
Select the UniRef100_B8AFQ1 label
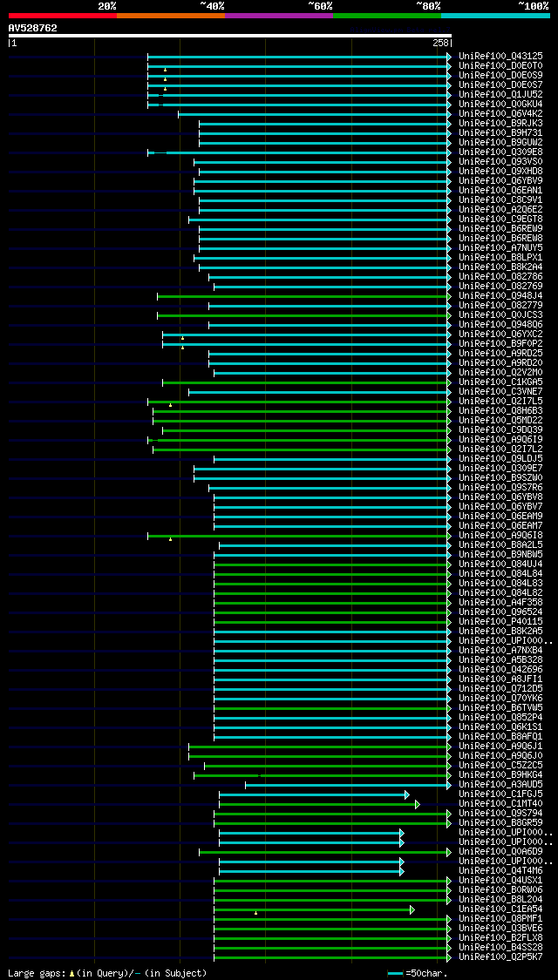pos(500,737)
